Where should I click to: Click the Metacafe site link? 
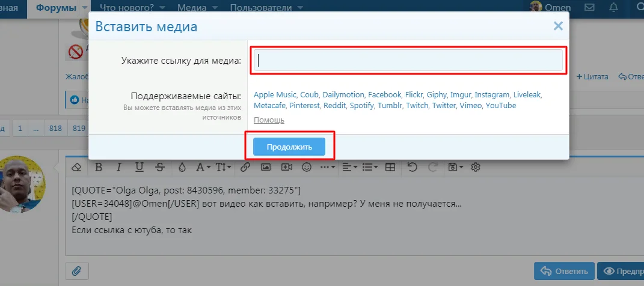pyautogui.click(x=269, y=106)
